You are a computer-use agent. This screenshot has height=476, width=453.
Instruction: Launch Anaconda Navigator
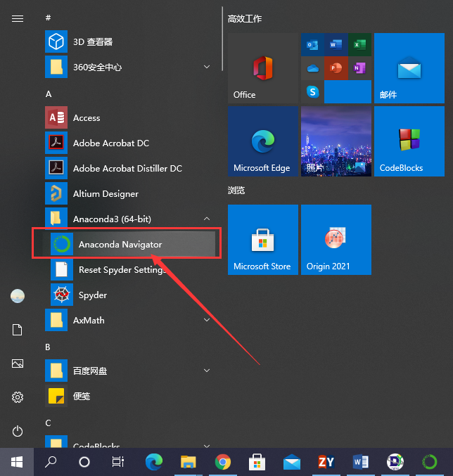130,244
